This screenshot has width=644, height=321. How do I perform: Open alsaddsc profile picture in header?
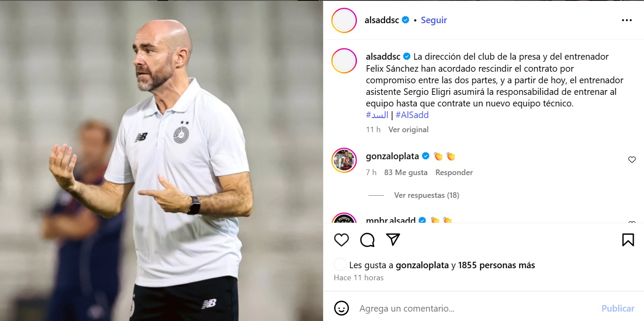344,20
